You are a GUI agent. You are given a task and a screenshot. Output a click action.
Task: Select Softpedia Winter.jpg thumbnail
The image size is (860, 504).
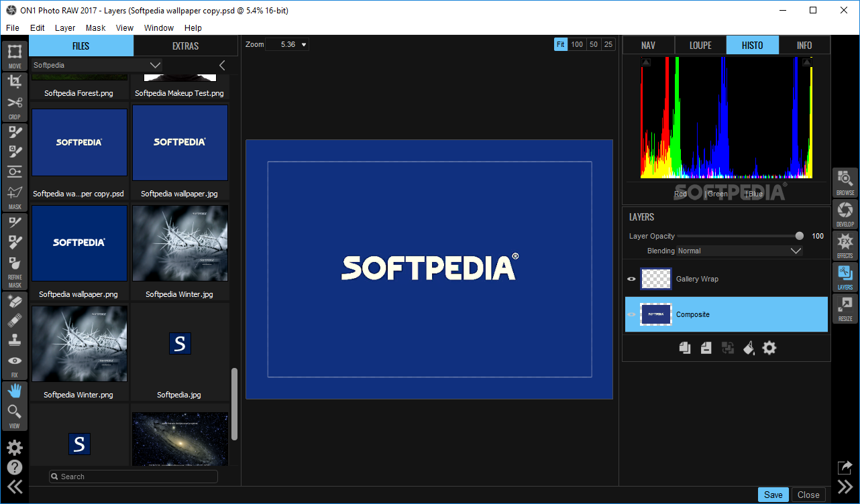pos(180,243)
